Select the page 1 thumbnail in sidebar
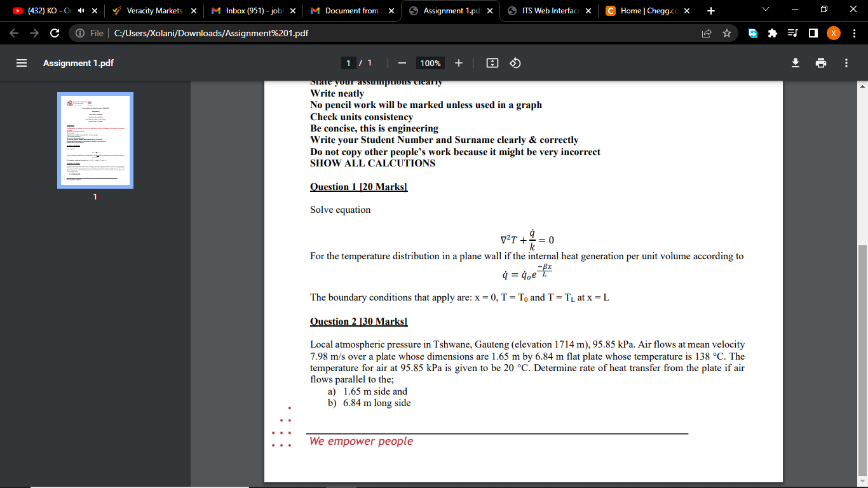The image size is (868, 488). click(95, 140)
